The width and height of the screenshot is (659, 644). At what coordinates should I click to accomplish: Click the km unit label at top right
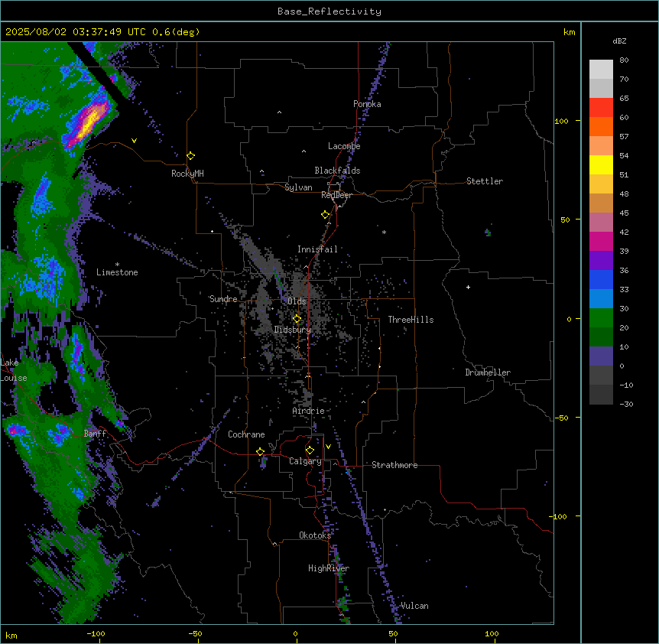click(569, 32)
